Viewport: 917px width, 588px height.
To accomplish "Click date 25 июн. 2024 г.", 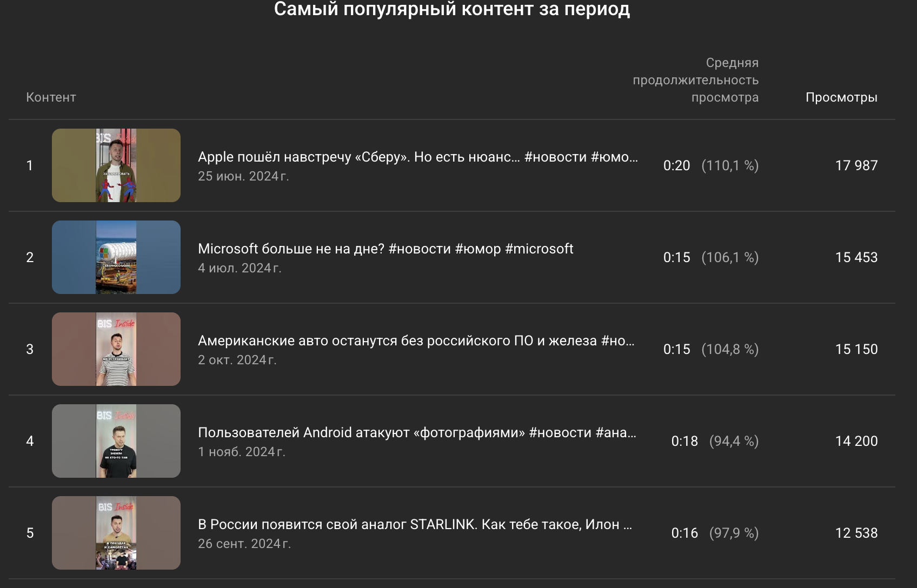I will click(243, 176).
